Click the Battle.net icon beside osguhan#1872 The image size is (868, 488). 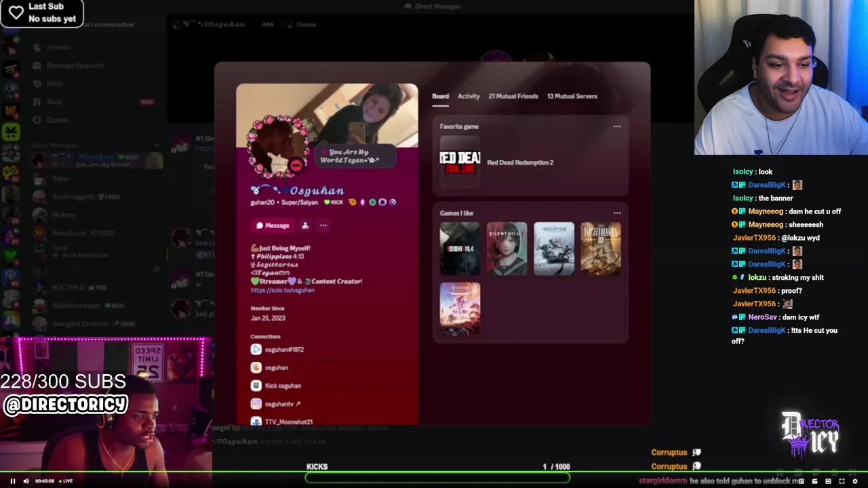coord(256,350)
